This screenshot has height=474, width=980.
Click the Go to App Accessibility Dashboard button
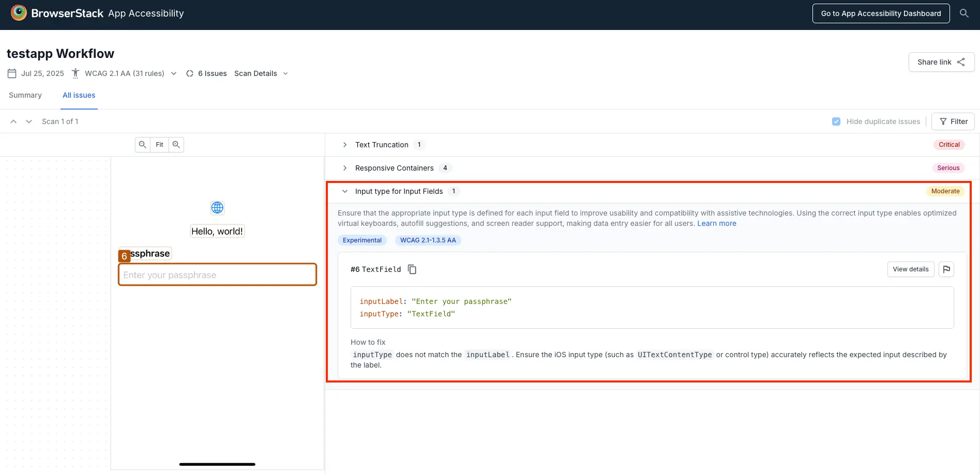(880, 13)
